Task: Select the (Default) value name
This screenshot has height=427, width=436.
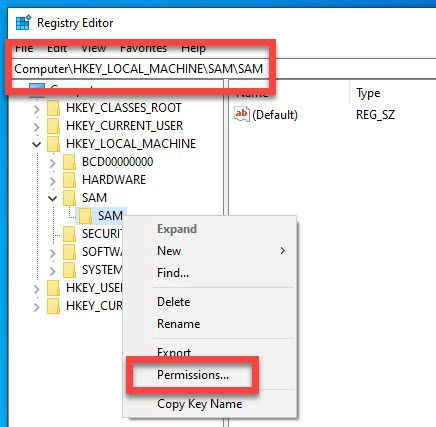Action: (275, 115)
